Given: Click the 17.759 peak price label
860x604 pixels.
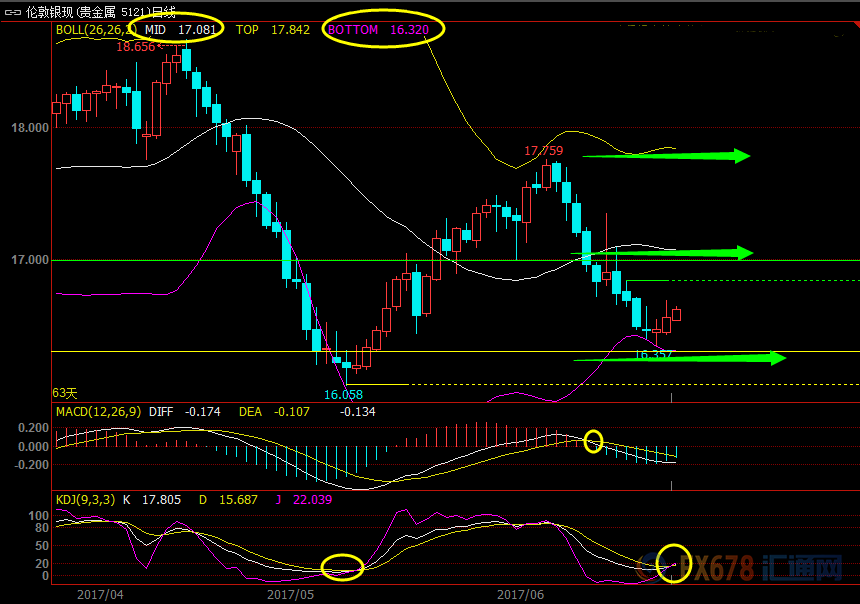Looking at the screenshot, I should coord(543,151).
